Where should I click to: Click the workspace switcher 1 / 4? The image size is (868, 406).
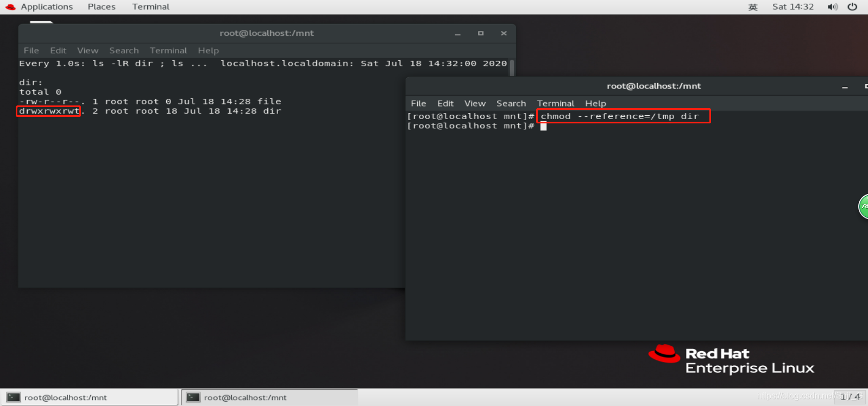850,397
